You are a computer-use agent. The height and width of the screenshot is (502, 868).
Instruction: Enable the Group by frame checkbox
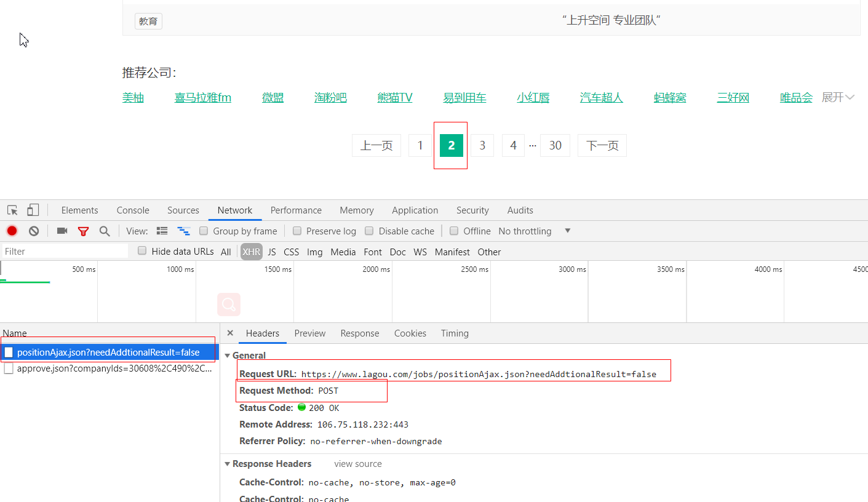coord(204,231)
